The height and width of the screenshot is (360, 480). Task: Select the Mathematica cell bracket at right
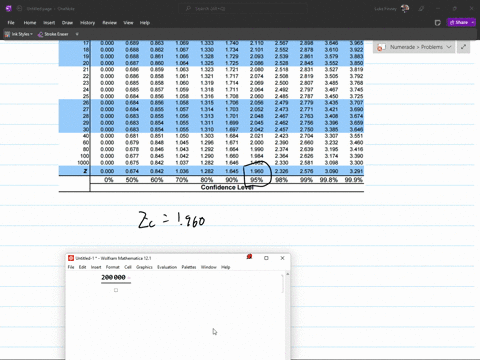click(283, 283)
